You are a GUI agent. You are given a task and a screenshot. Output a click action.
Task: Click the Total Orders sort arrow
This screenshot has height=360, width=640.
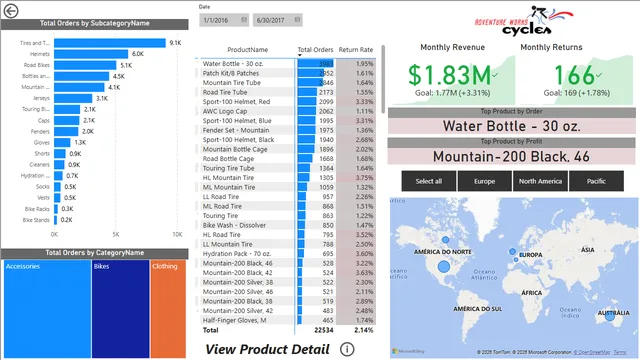(x=300, y=55)
